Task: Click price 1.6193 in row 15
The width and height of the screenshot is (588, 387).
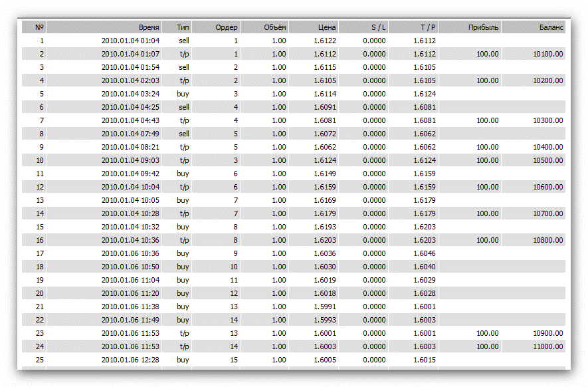Action: click(x=325, y=227)
